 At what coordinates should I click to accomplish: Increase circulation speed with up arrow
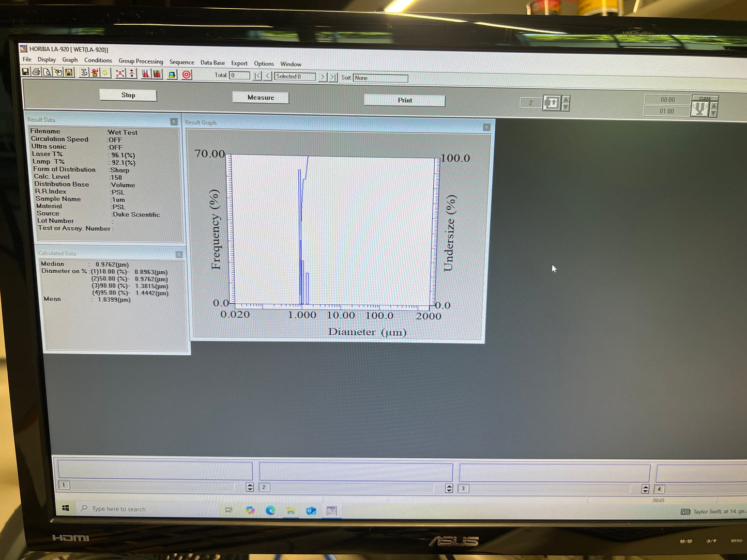(x=566, y=100)
